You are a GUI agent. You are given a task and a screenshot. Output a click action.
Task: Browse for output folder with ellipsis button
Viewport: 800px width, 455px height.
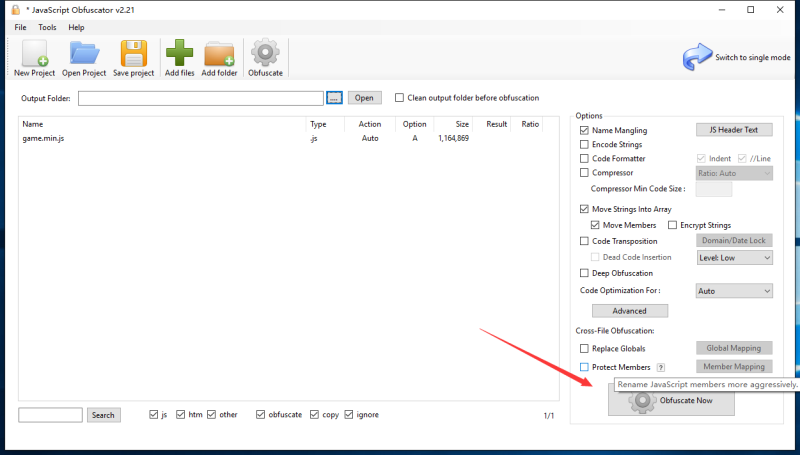[334, 98]
